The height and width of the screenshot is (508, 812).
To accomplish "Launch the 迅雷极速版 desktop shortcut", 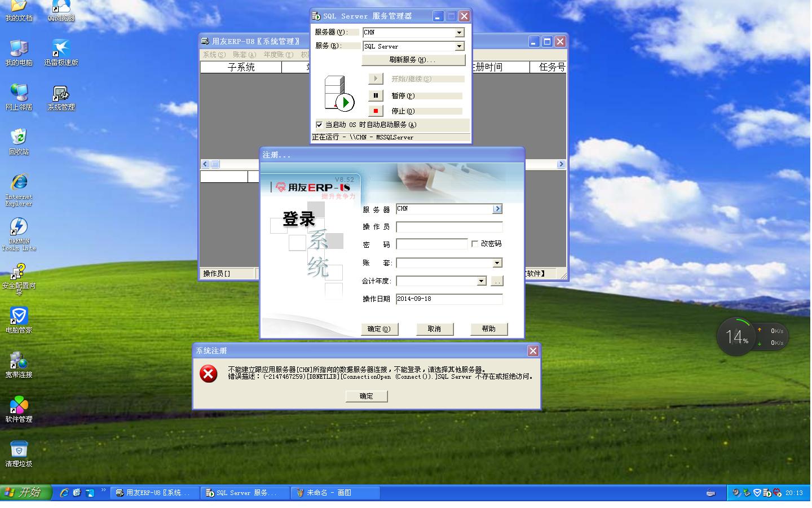I will [61, 52].
